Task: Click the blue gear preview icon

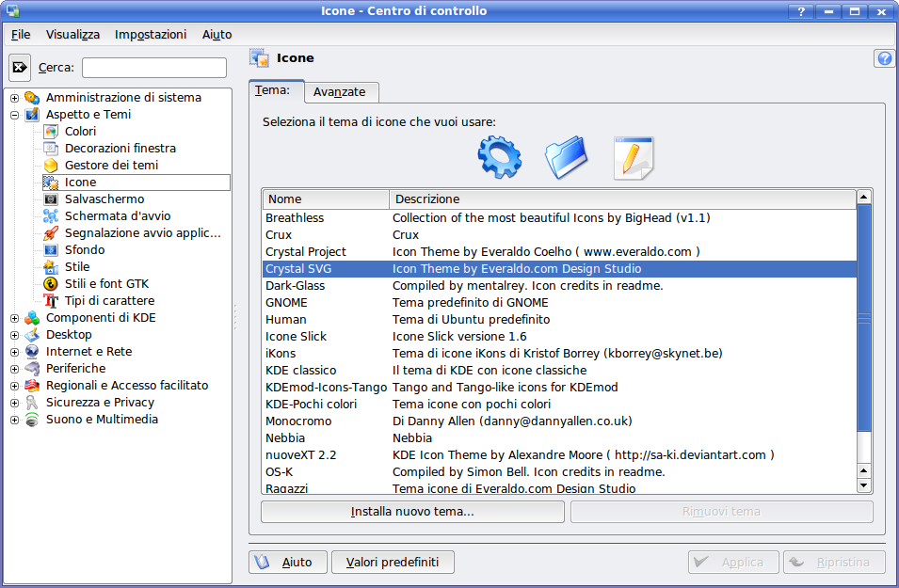Action: coord(499,157)
